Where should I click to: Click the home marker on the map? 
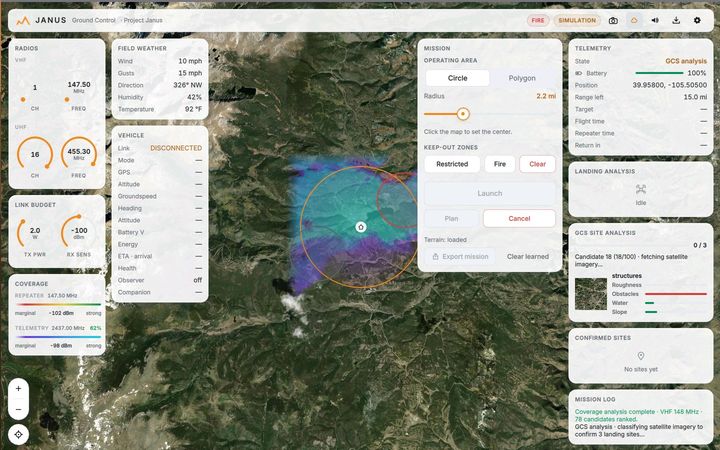(x=361, y=227)
